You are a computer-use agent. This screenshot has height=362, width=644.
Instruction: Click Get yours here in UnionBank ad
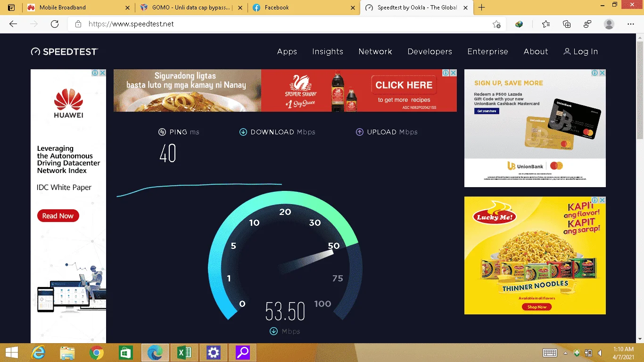pos(487,111)
